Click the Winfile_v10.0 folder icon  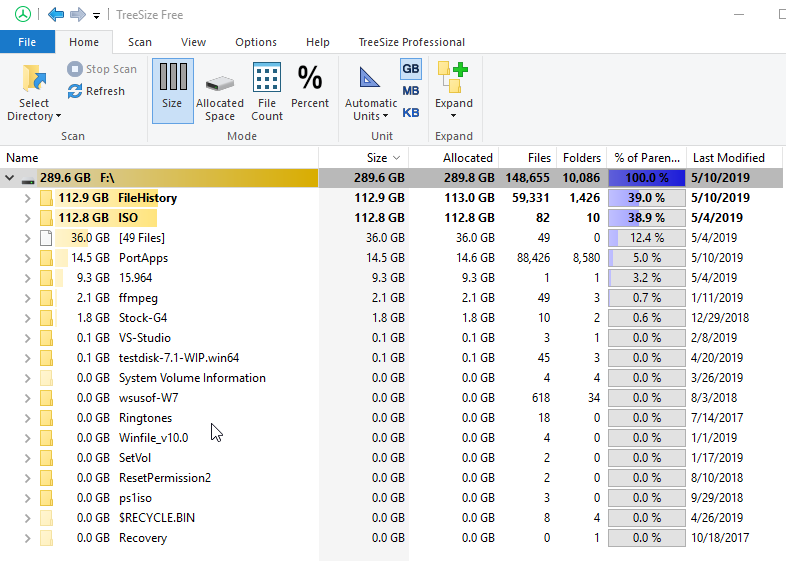pos(46,438)
